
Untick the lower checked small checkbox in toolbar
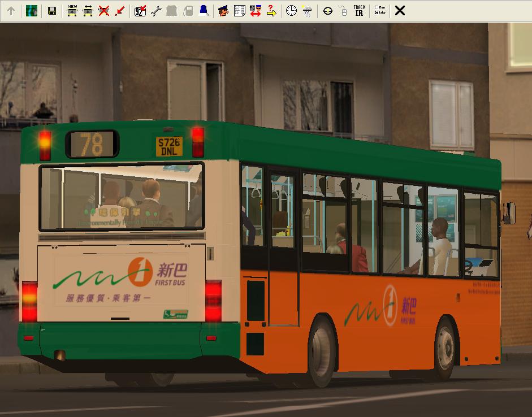coord(377,12)
